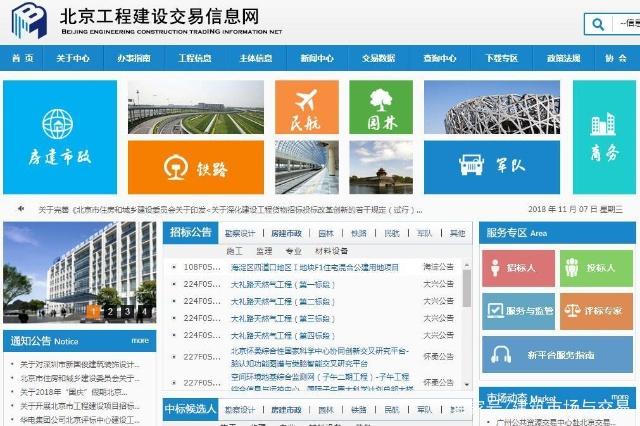The height and width of the screenshot is (426, 640).
Task: Select 材料设备 sub-tab in 招标公告
Action: [331, 251]
